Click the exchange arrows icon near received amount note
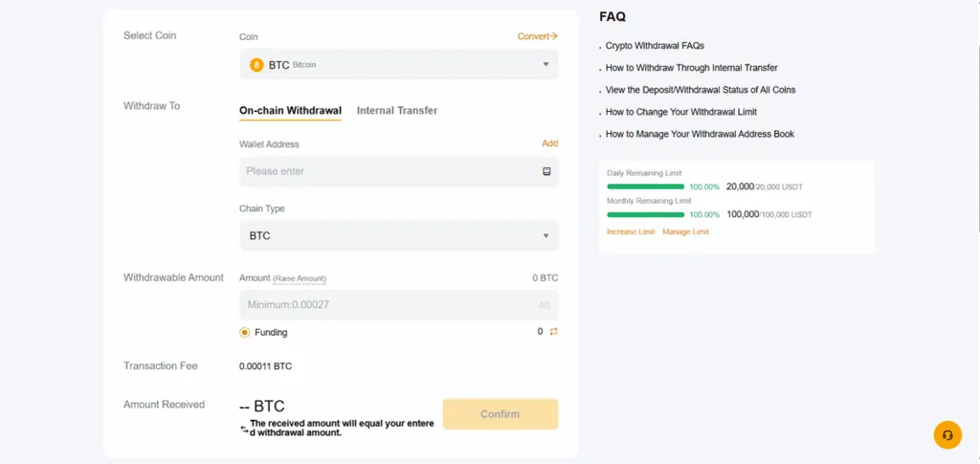Viewport: 980px width, 464px height. [x=244, y=430]
